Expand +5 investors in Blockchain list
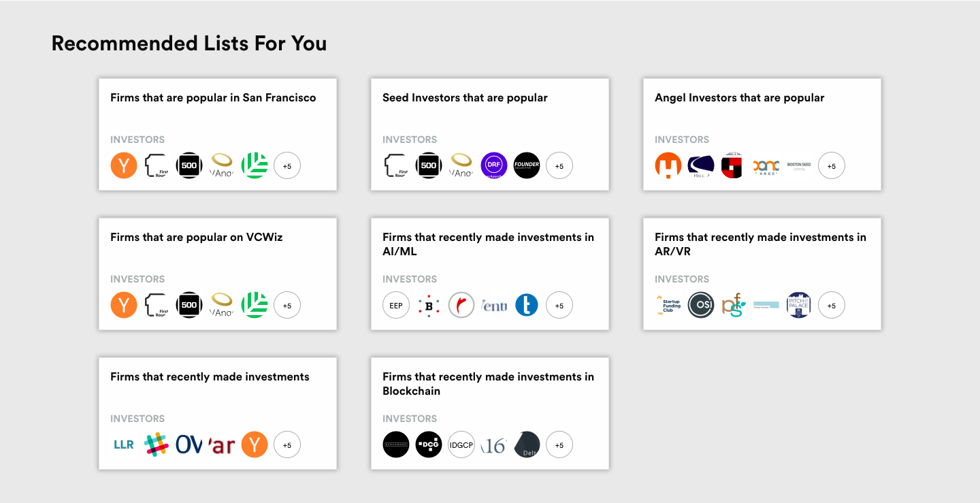This screenshot has height=503, width=980. point(559,444)
